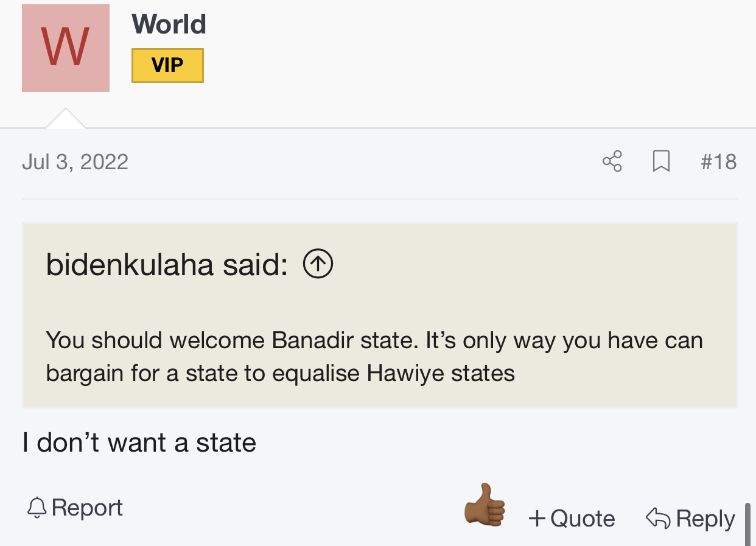Click the yellow VIP badge
Viewport: 756px width, 546px height.
click(167, 65)
